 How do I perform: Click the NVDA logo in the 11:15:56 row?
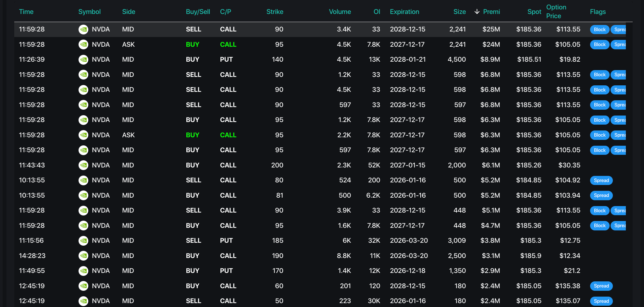83,240
